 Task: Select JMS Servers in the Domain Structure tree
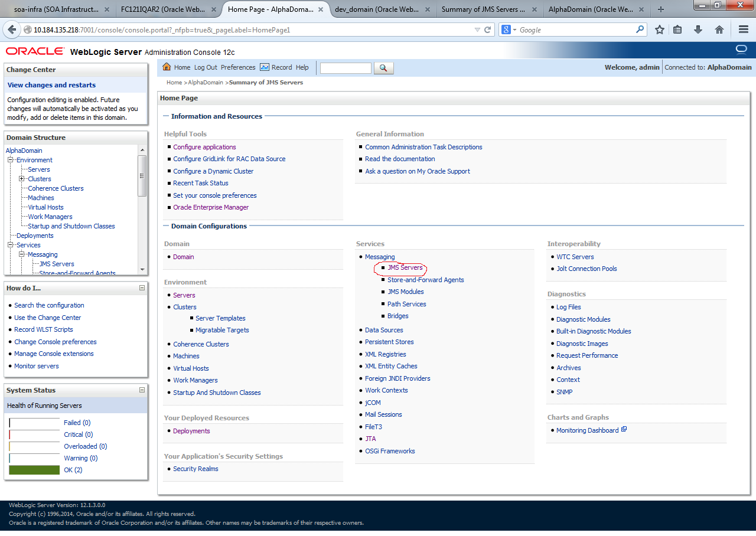click(x=57, y=264)
